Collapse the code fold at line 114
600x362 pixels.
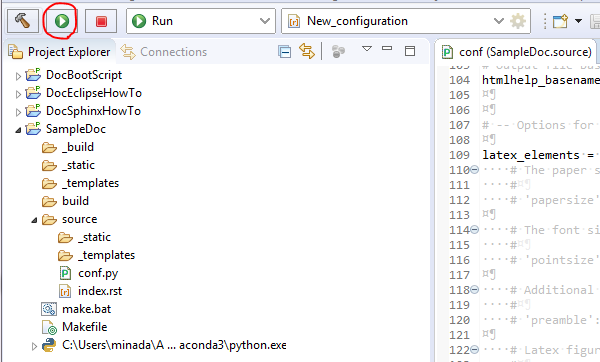474,230
